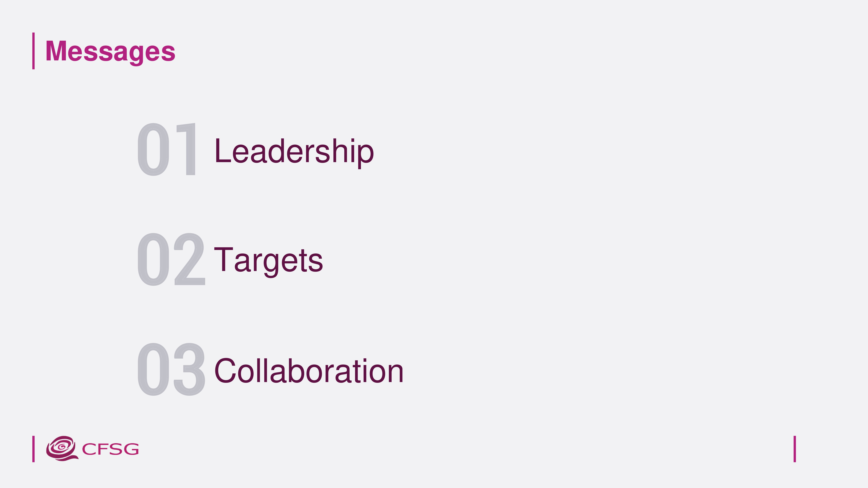This screenshot has height=488, width=868.
Task: Select the magenta bar left of the rose logo
Action: [33, 449]
